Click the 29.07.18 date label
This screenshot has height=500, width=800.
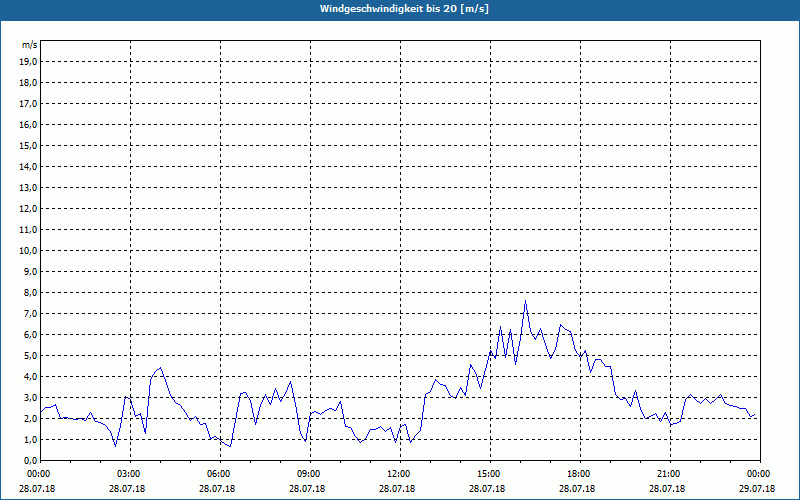(x=757, y=489)
